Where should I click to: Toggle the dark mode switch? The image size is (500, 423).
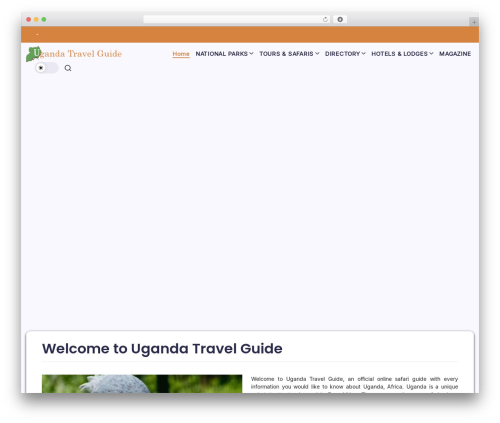click(x=47, y=68)
